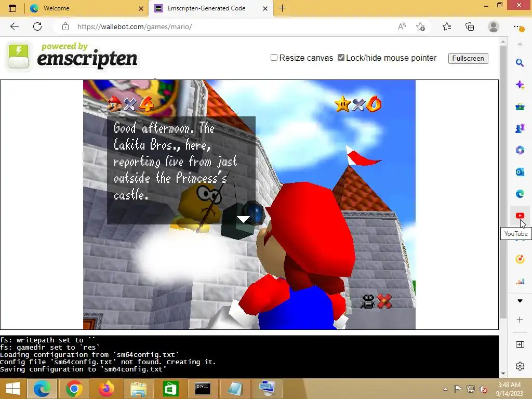
Task: Open the Outlook icon in sidebar
Action: point(520,172)
